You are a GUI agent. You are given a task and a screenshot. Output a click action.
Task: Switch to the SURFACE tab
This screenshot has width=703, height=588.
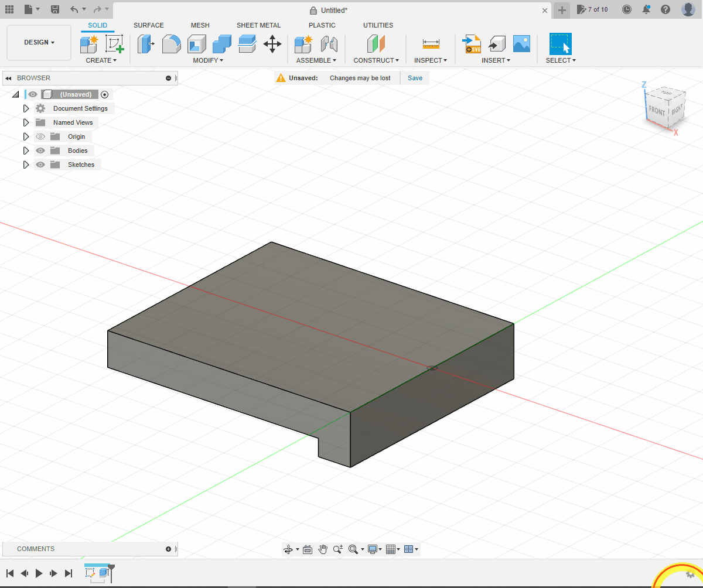click(149, 25)
